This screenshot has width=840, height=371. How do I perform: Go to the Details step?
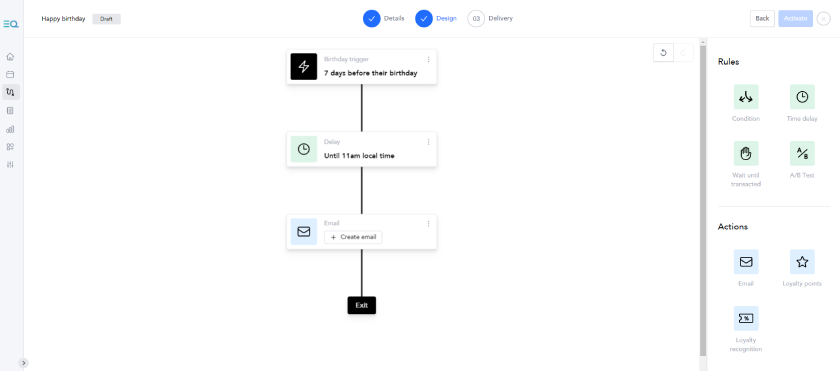pyautogui.click(x=384, y=18)
